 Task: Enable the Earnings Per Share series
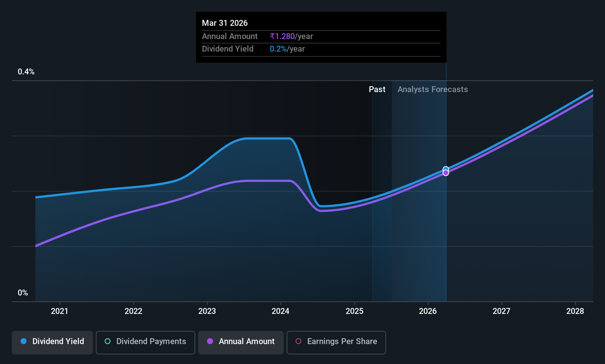(x=336, y=342)
